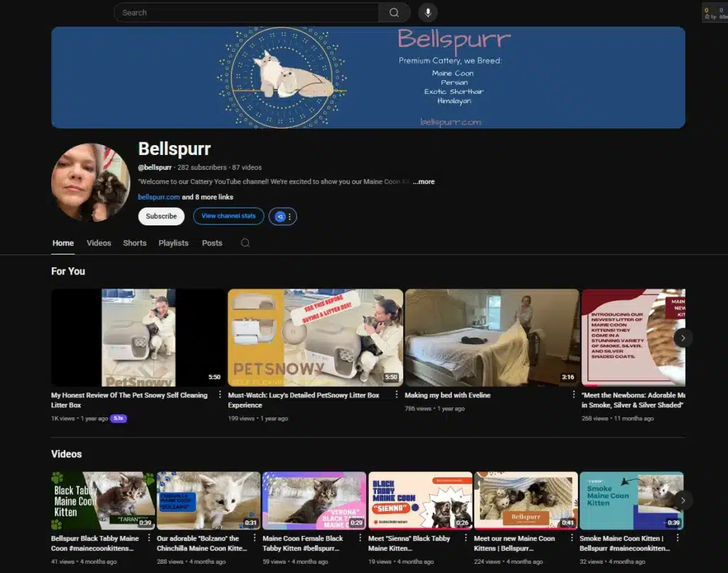Open 'Making my bed with Eveline' title

tap(448, 395)
